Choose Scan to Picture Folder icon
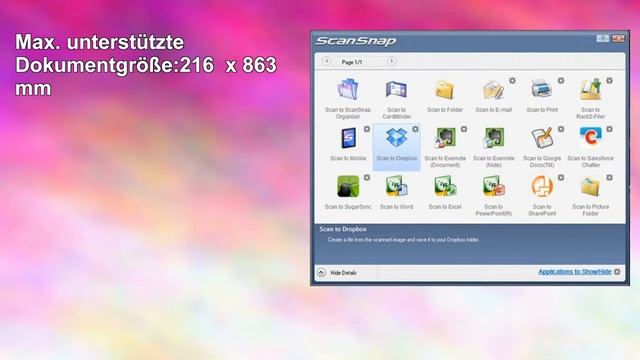 (590, 187)
